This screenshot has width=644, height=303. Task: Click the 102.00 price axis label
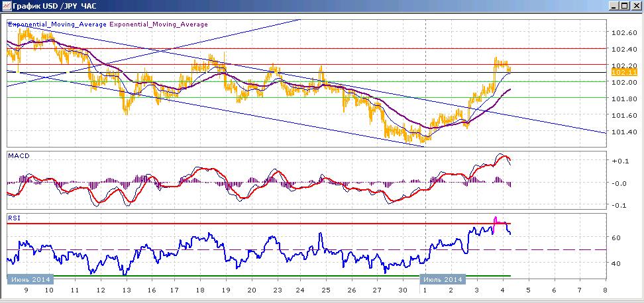(x=624, y=82)
